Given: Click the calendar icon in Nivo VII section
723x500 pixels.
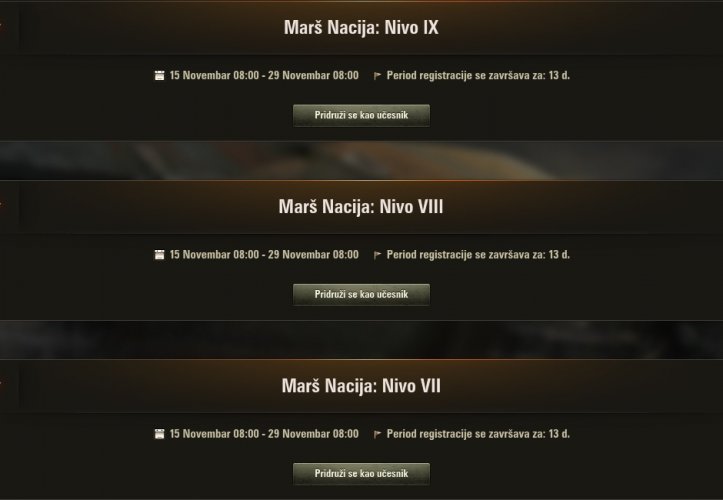Looking at the screenshot, I should click(x=159, y=434).
